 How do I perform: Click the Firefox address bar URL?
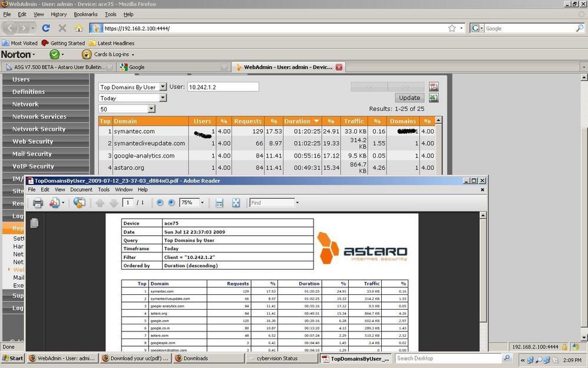pyautogui.click(x=274, y=28)
